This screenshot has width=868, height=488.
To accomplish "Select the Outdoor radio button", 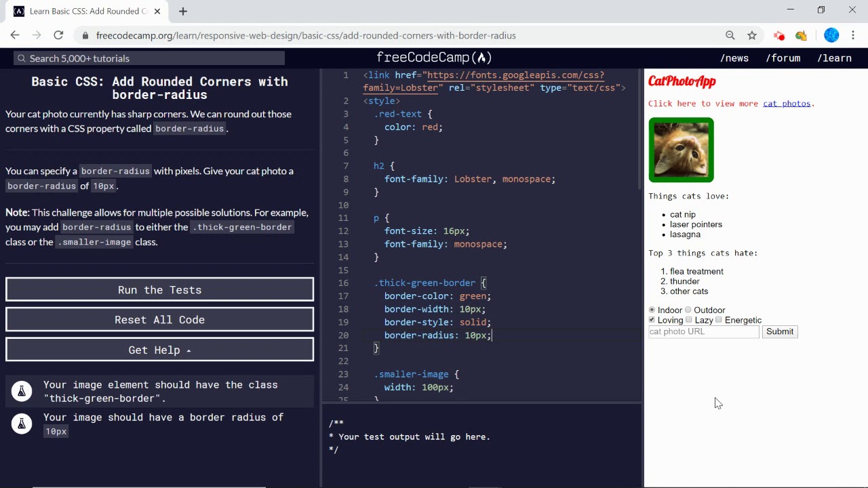I will pyautogui.click(x=688, y=310).
